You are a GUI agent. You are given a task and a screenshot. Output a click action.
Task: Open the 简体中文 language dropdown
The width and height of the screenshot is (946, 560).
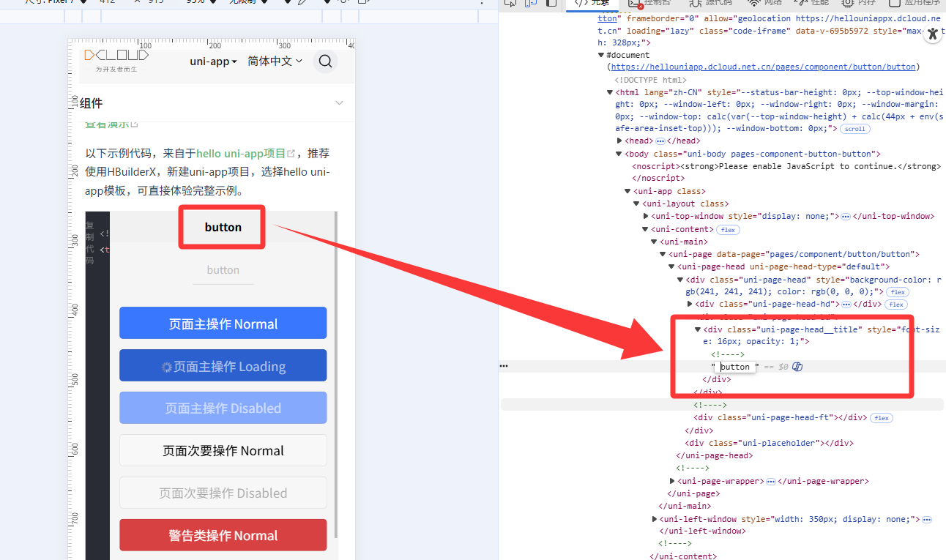tap(275, 61)
